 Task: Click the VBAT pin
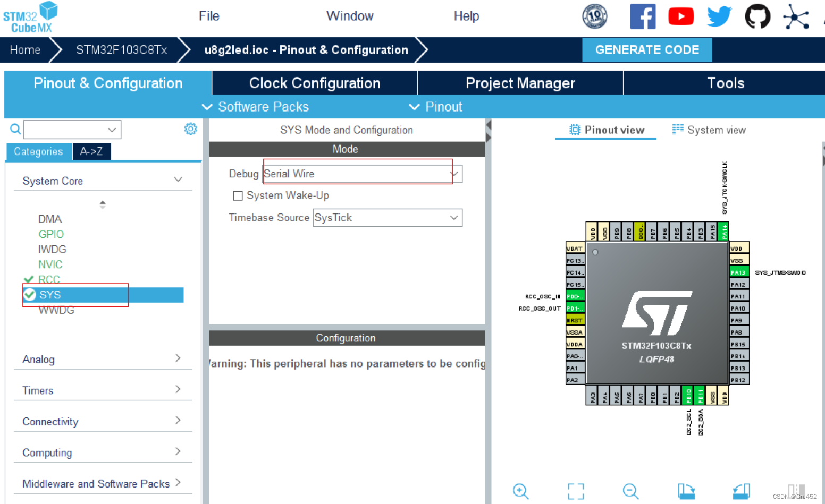575,249
